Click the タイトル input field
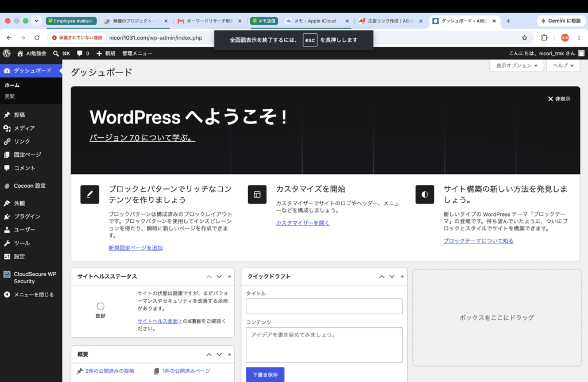588x382 pixels. [x=324, y=306]
